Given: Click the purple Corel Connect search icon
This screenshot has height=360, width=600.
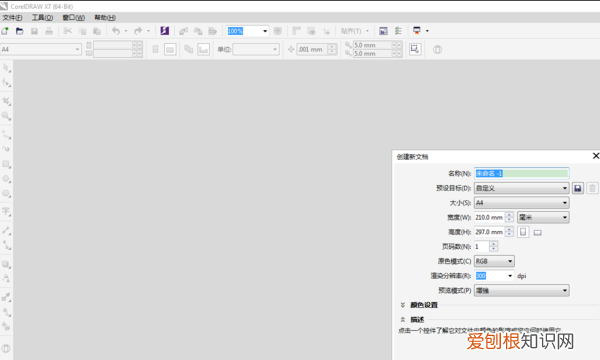Looking at the screenshot, I should click(x=165, y=31).
